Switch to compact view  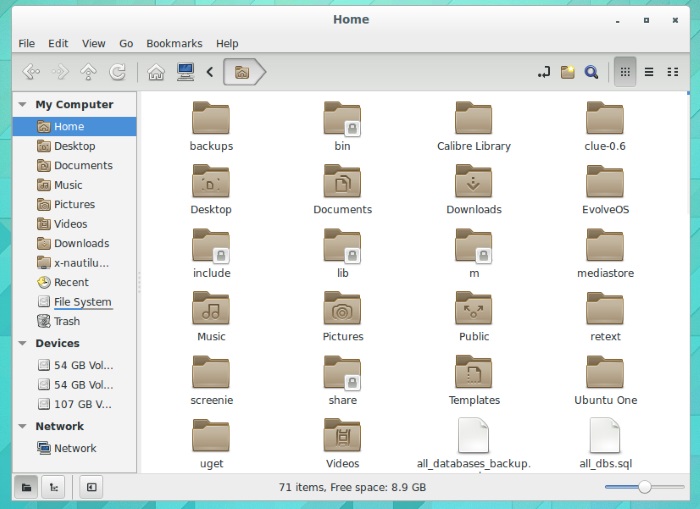(672, 72)
